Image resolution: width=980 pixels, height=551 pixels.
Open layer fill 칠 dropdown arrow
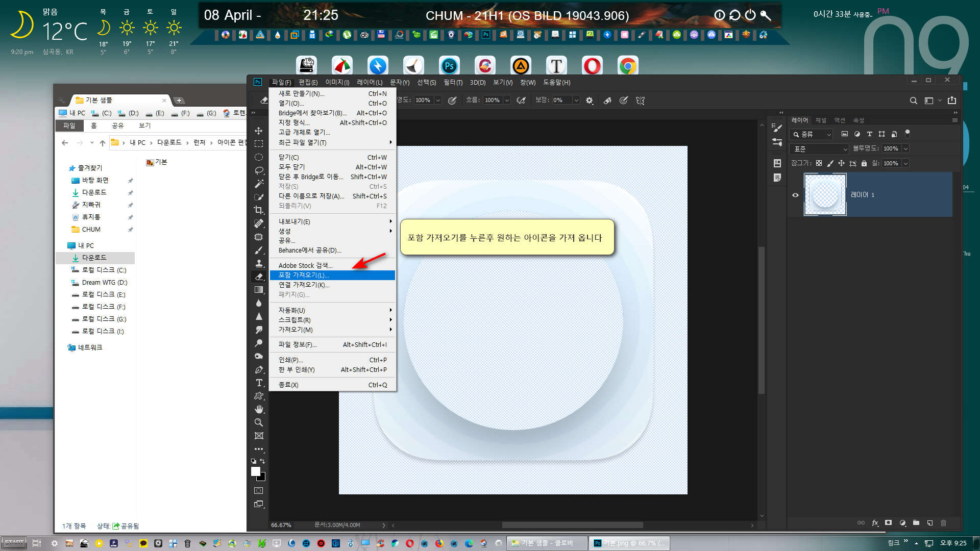pyautogui.click(x=905, y=164)
